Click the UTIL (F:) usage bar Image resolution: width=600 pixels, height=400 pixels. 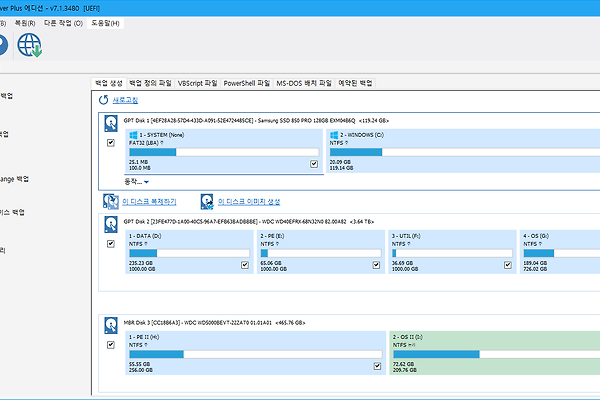coord(450,253)
